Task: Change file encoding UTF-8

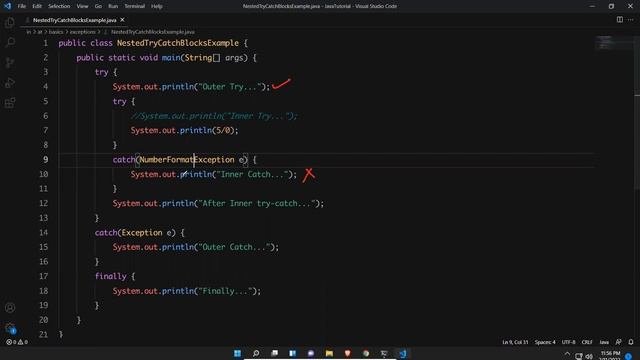Action: click(569, 342)
